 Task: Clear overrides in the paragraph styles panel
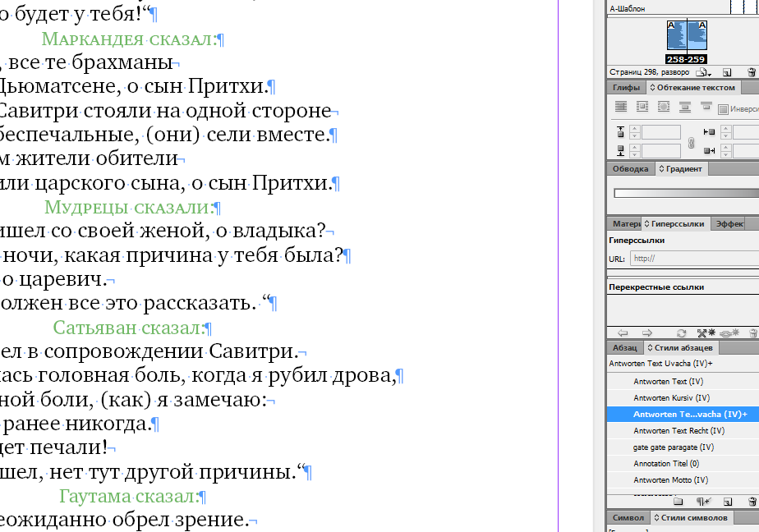pyautogui.click(x=702, y=502)
